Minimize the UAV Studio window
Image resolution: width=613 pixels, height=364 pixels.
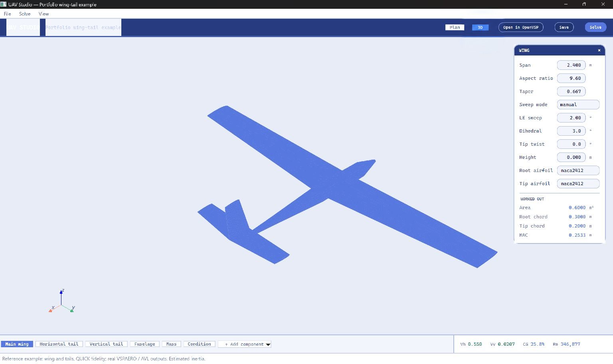tap(566, 4)
